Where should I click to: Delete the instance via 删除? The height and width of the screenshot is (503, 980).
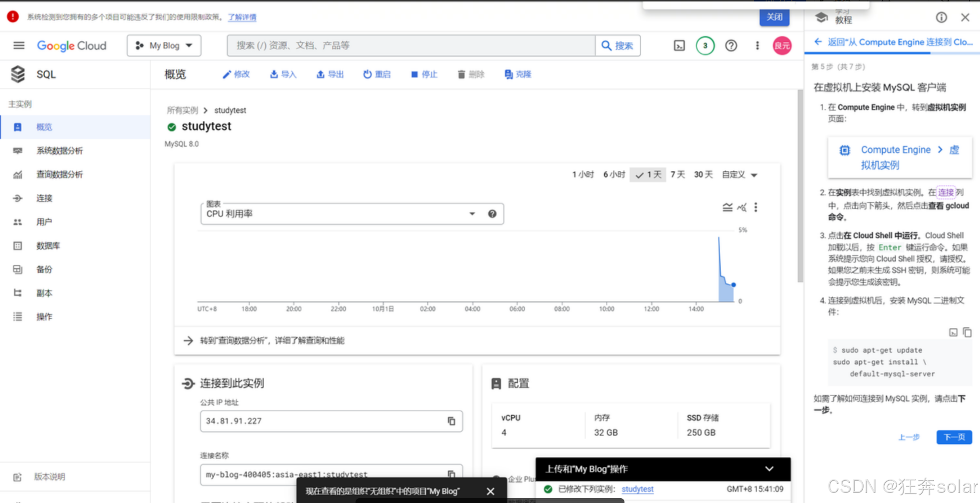coord(471,74)
